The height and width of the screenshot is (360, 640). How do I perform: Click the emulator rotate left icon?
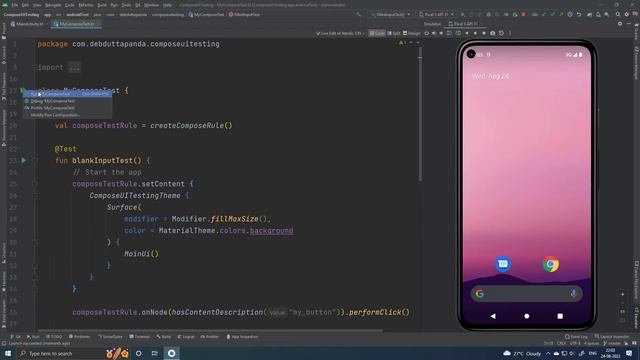tap(449, 33)
